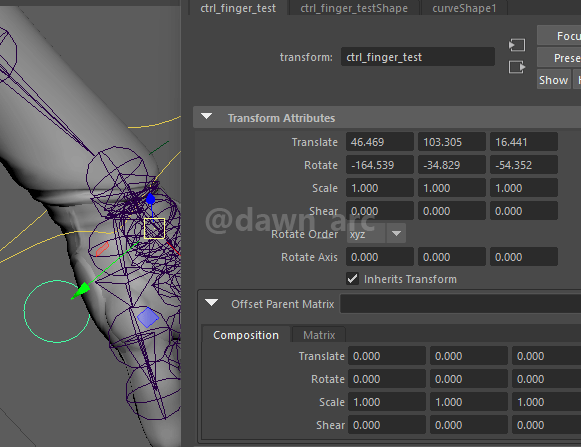Click the Scale X field in Transform Attributes
This screenshot has width=581, height=447.
[380, 188]
